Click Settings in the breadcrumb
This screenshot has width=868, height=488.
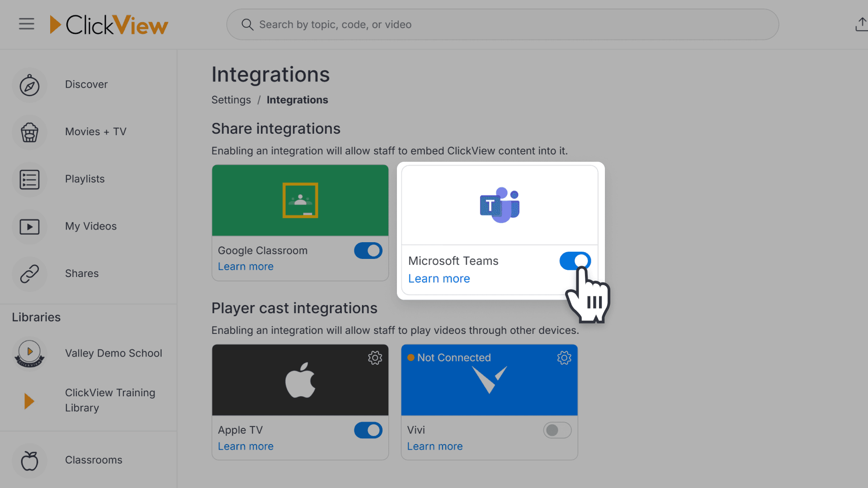pos(231,100)
